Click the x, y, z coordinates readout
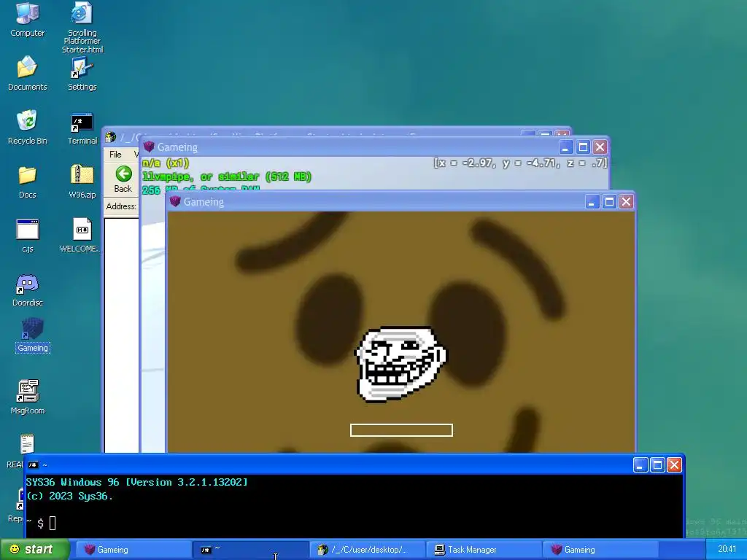The image size is (747, 560). (x=520, y=163)
